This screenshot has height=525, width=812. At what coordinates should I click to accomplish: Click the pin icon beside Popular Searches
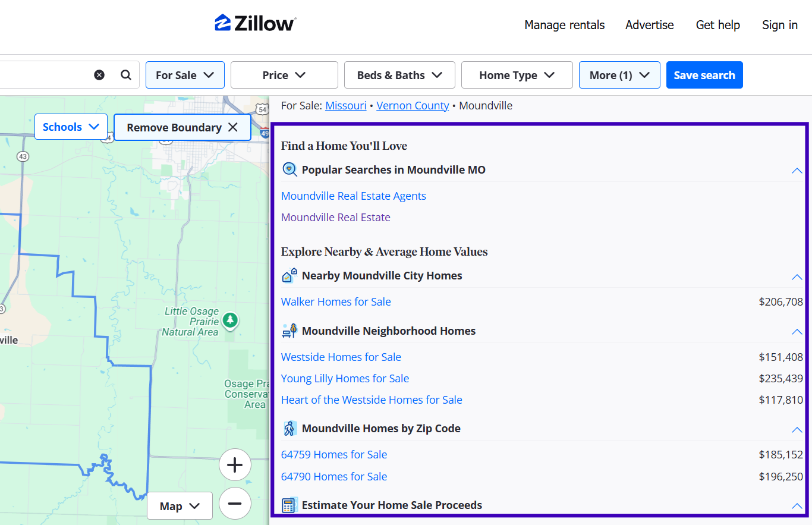(x=289, y=169)
